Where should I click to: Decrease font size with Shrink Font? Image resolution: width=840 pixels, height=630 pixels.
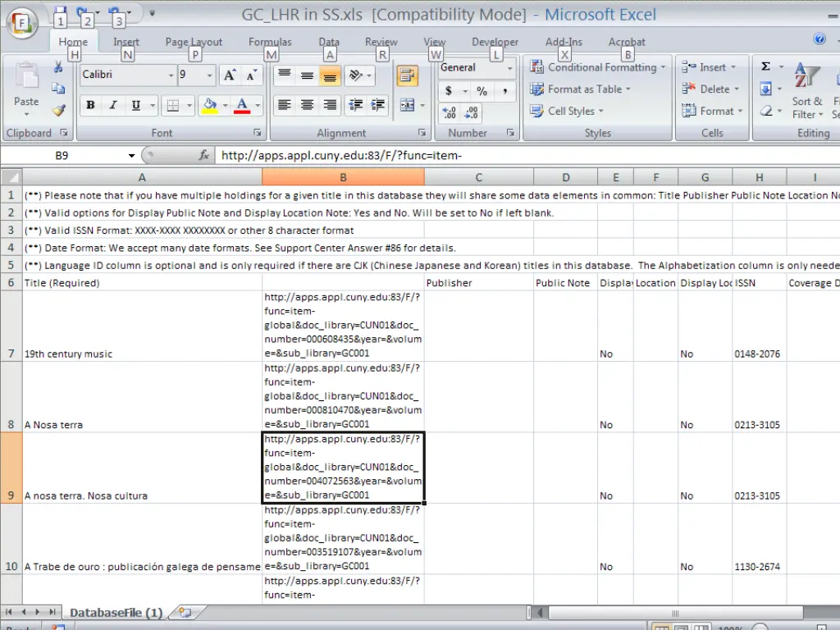251,75
